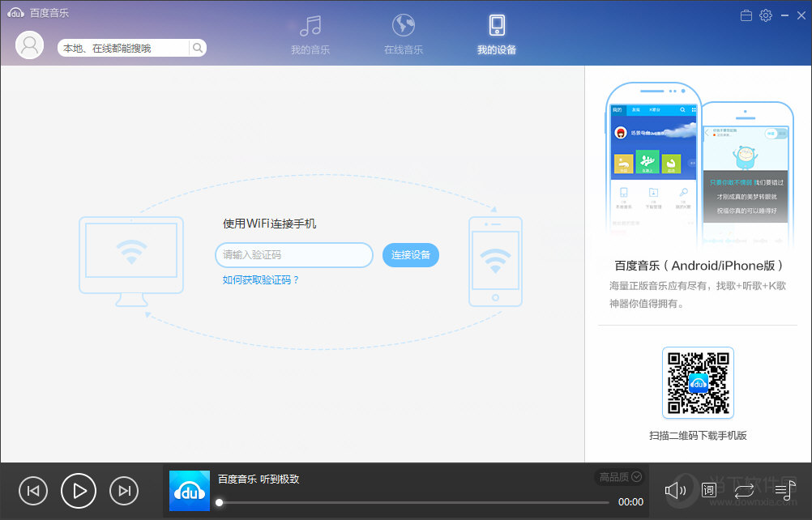The width and height of the screenshot is (812, 520).
Task: Switch to 在线音乐 tab
Action: pos(404,35)
